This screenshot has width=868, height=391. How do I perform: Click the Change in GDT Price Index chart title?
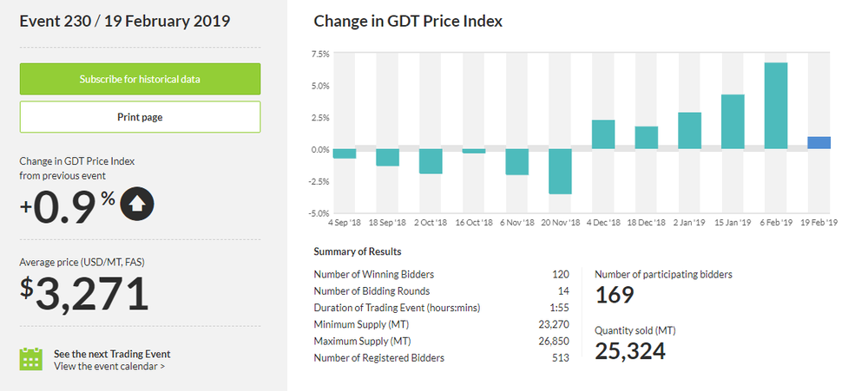click(x=408, y=21)
